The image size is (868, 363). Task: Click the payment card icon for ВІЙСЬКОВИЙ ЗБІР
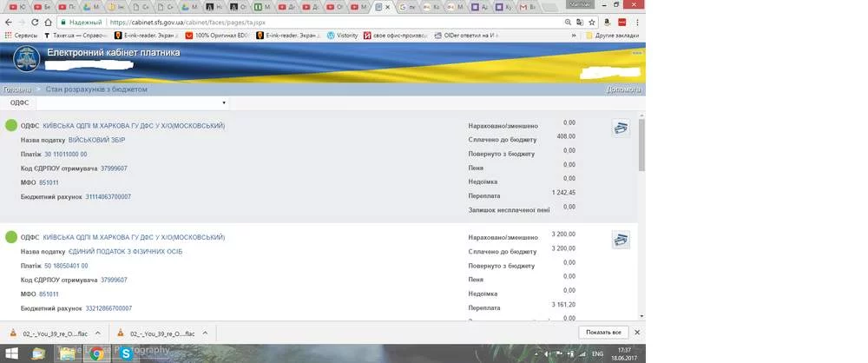pos(621,129)
